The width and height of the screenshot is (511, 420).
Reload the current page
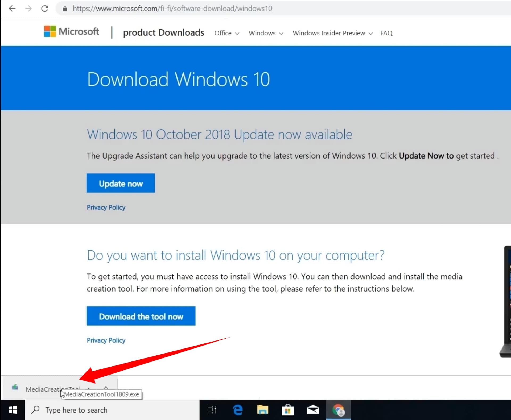(x=45, y=9)
